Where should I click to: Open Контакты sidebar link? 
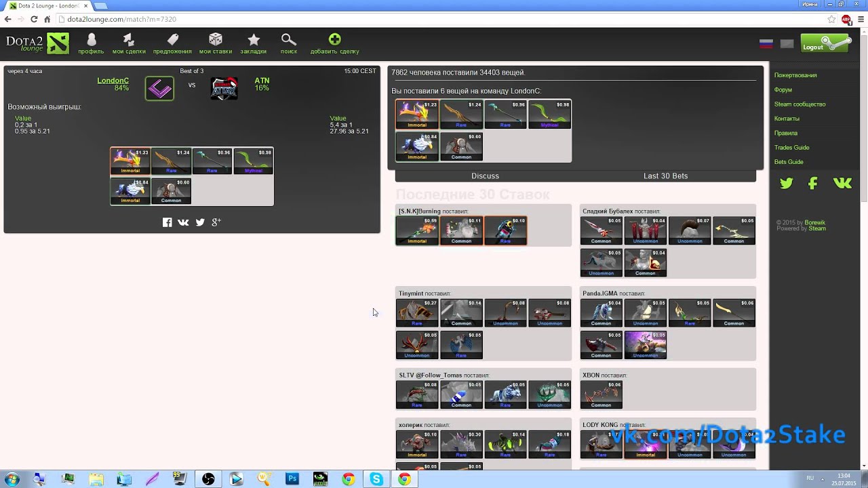(x=787, y=119)
